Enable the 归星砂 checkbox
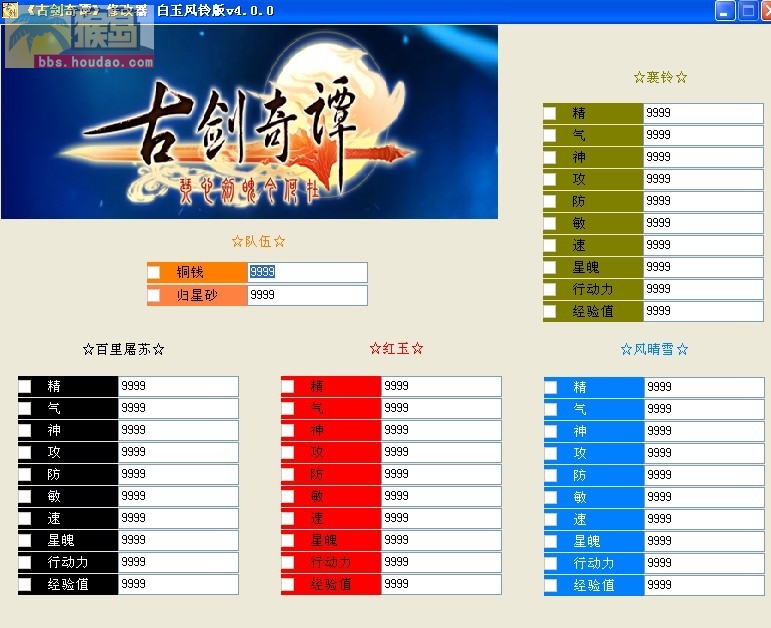771x628 pixels. [x=154, y=295]
